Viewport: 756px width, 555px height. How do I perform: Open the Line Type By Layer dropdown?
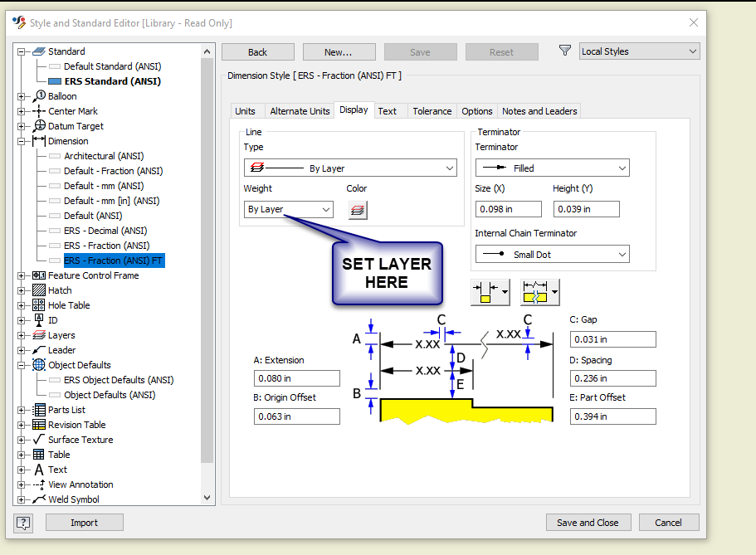pos(350,168)
